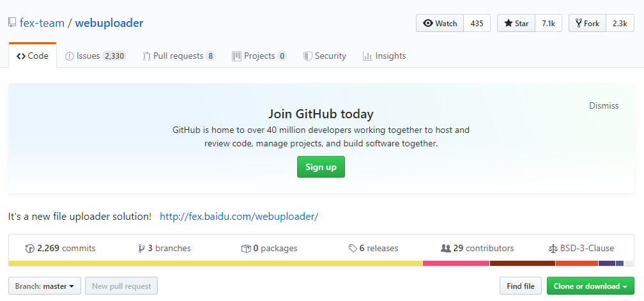
Task: Click the Find file button
Action: tap(521, 286)
